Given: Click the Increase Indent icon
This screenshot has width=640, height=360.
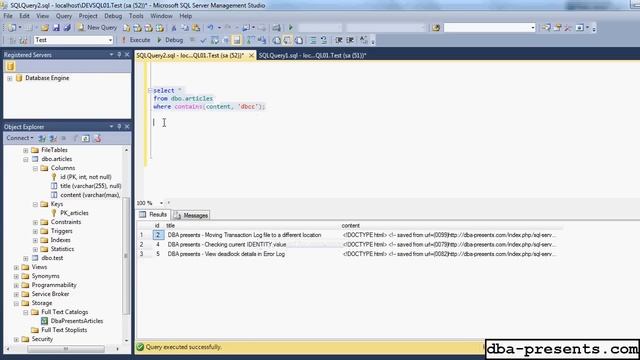Looking at the screenshot, I should [x=350, y=40].
